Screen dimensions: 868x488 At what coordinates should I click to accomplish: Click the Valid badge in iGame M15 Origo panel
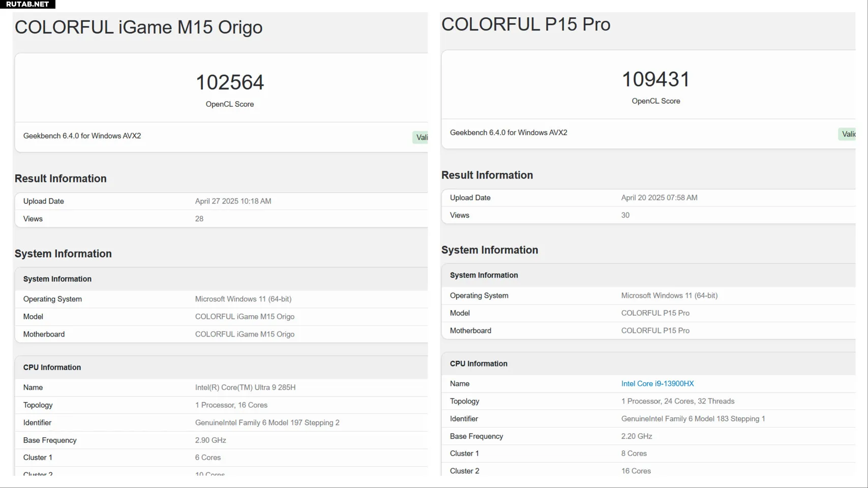coord(420,137)
